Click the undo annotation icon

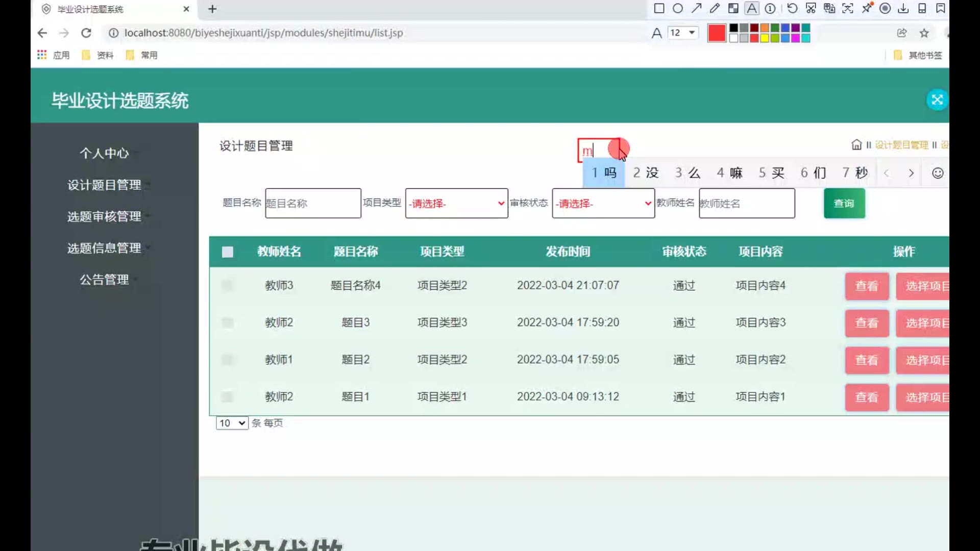pos(792,8)
